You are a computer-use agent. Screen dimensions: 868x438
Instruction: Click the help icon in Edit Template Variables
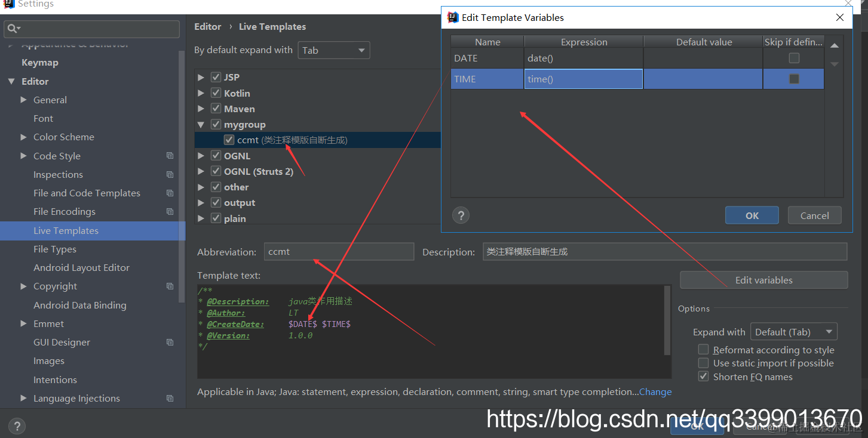[461, 215]
